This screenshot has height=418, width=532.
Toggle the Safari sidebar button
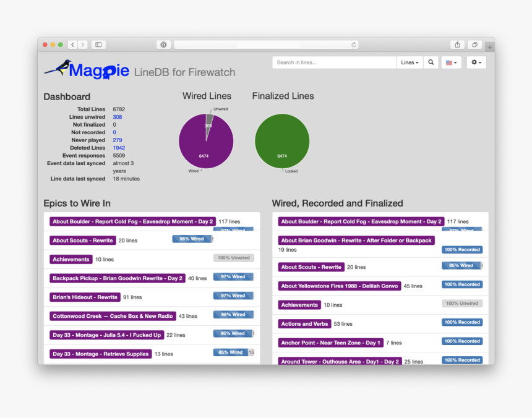(x=98, y=45)
